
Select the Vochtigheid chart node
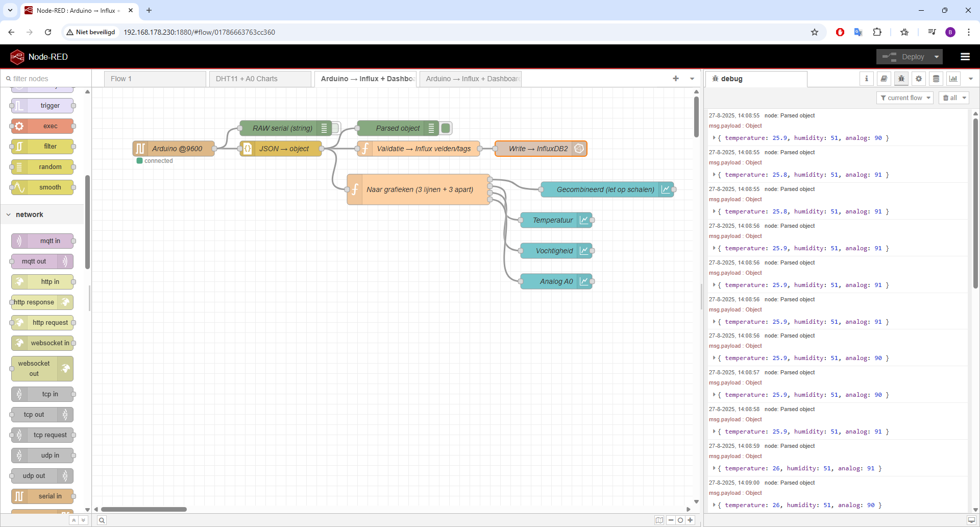click(x=556, y=251)
